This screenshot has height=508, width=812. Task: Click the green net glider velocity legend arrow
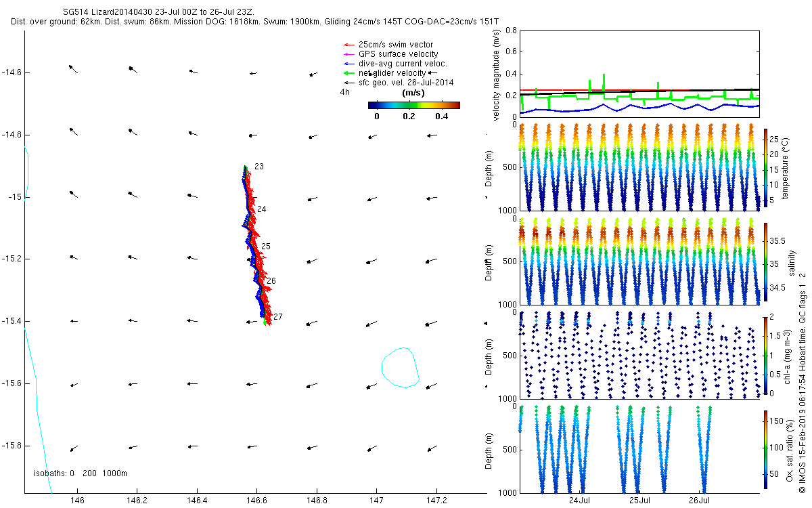coord(348,73)
